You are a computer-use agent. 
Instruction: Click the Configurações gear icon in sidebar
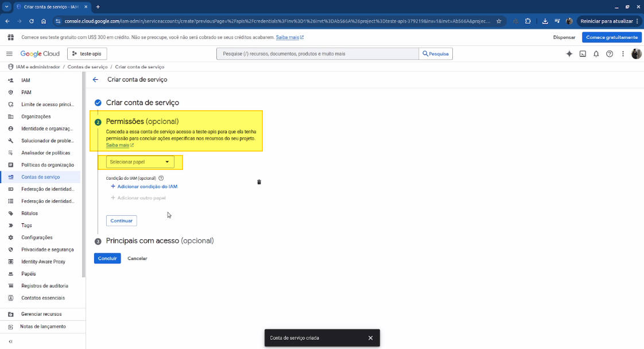pos(11,238)
